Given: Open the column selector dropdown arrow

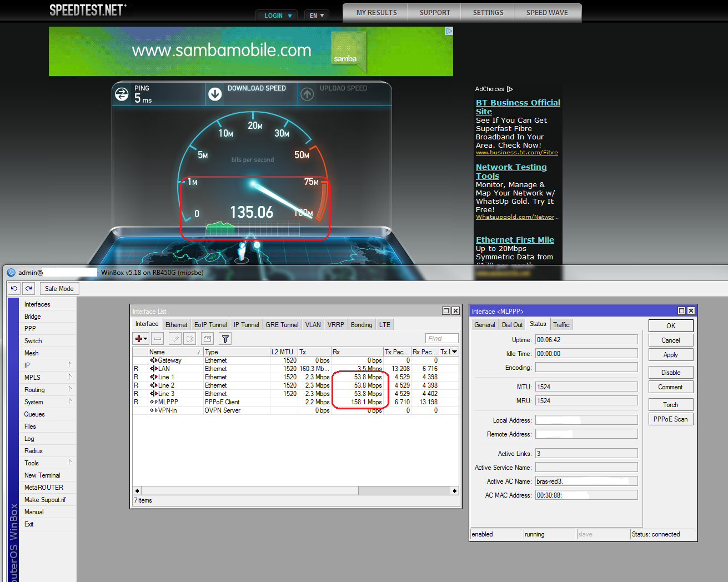Looking at the screenshot, I should click(x=454, y=352).
